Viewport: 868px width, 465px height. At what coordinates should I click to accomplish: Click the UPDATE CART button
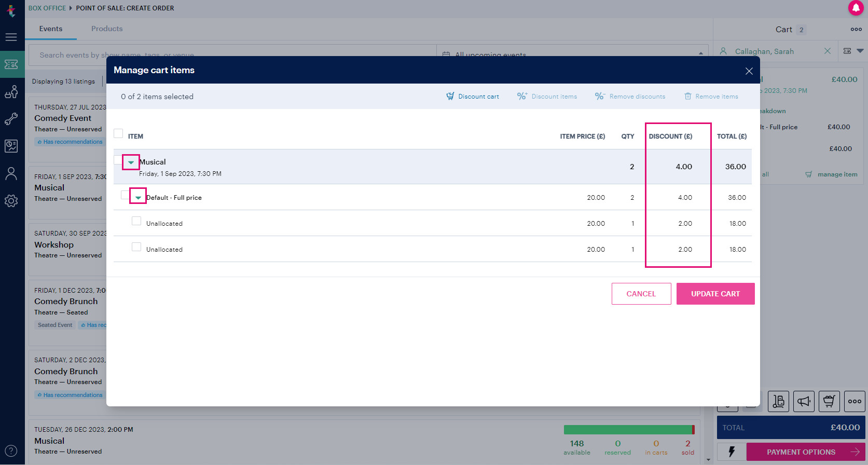click(715, 294)
